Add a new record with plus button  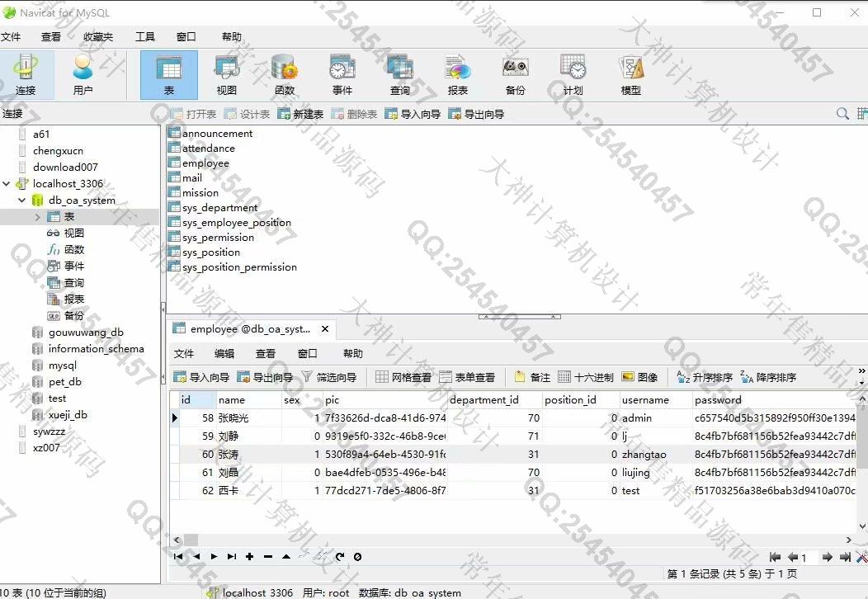[250, 556]
